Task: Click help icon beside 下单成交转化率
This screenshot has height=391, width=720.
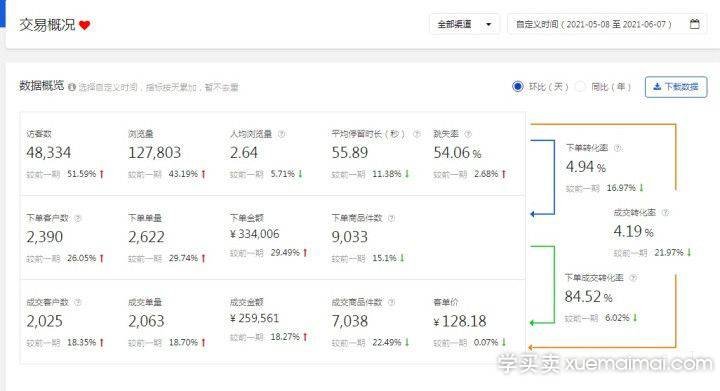Action: 633,278
